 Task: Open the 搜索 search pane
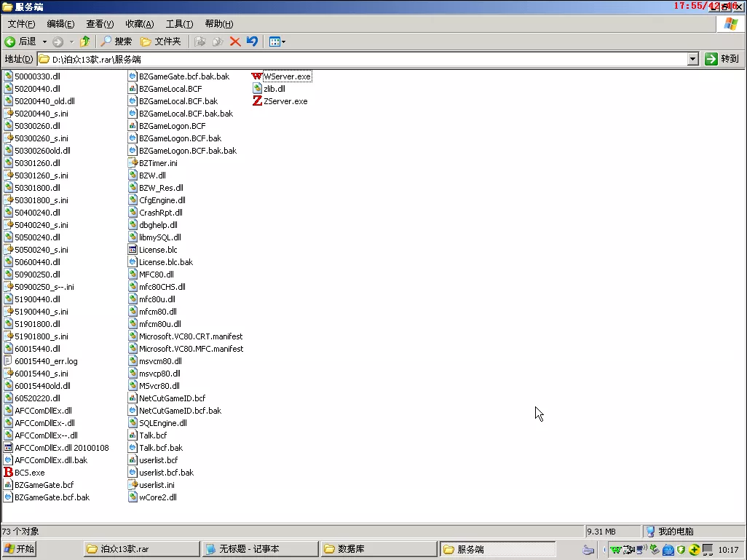pyautogui.click(x=116, y=42)
